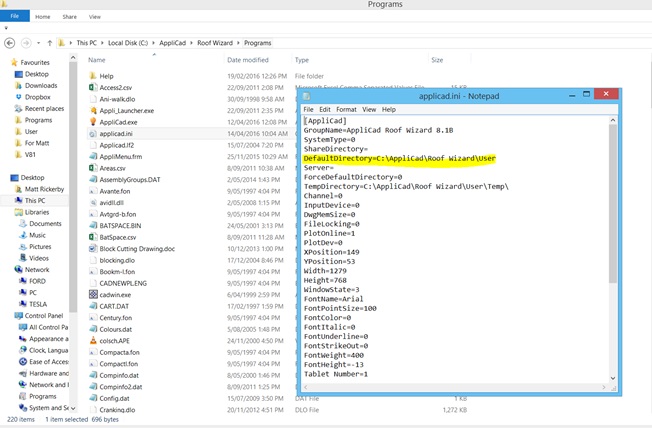Viewport: 652px width, 428px height.
Task: Open TESLA network computer
Action: (x=38, y=304)
